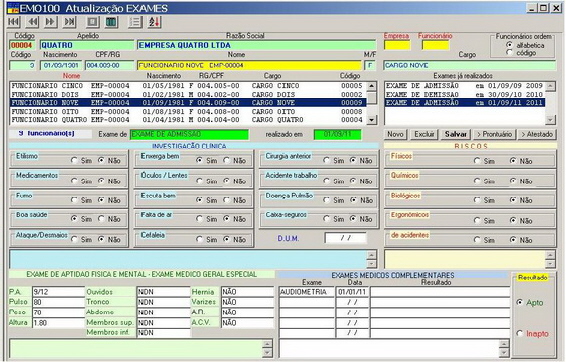This screenshot has height=362, width=566.
Task: Click the Razão Social field EMPRESA QUATRO LTDA
Action: (256, 45)
